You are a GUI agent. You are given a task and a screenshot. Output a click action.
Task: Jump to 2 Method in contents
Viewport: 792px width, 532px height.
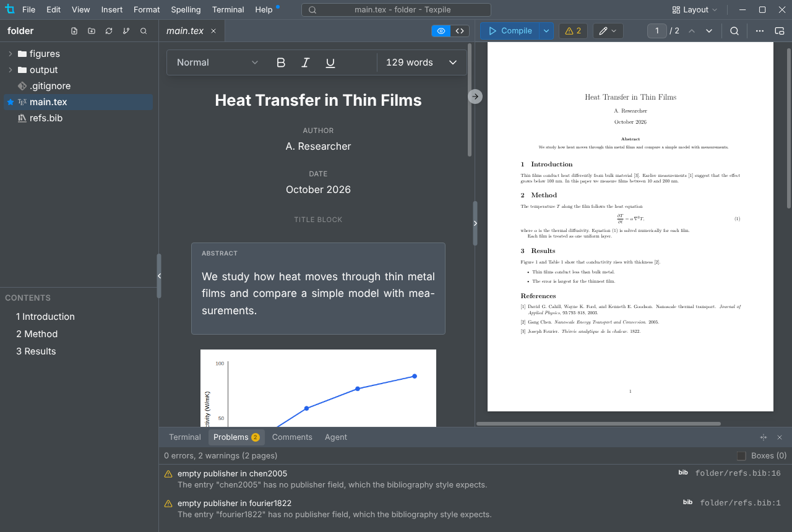click(x=37, y=334)
